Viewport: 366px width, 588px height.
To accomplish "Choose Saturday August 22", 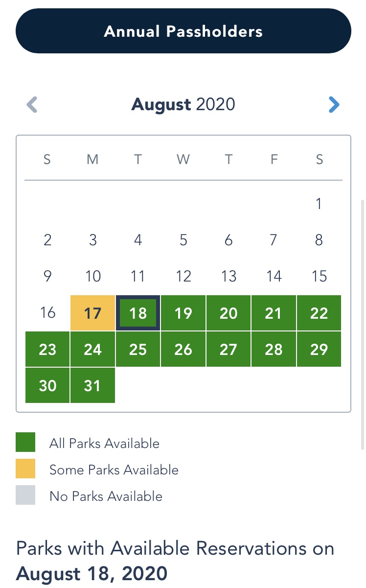I will (x=319, y=313).
